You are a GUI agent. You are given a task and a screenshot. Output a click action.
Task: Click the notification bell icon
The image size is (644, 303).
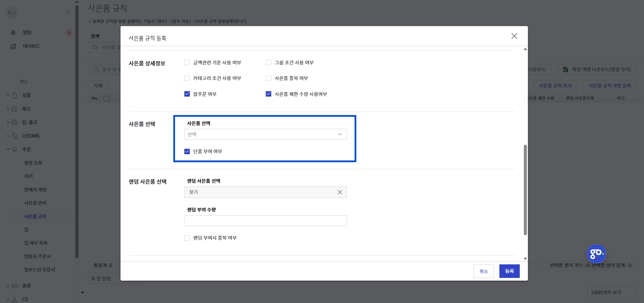tap(13, 33)
